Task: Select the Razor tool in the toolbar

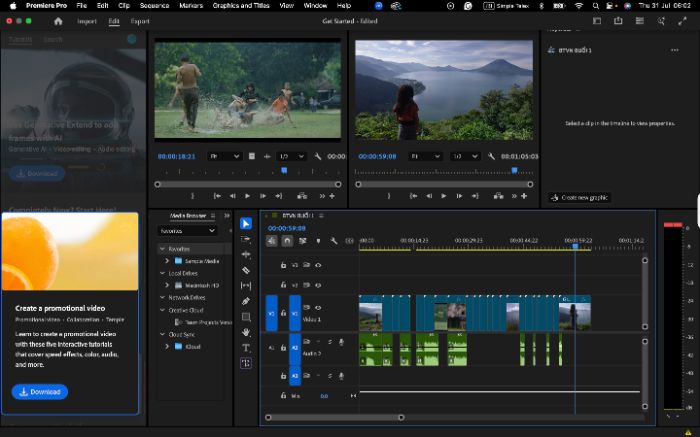Action: pyautogui.click(x=246, y=270)
